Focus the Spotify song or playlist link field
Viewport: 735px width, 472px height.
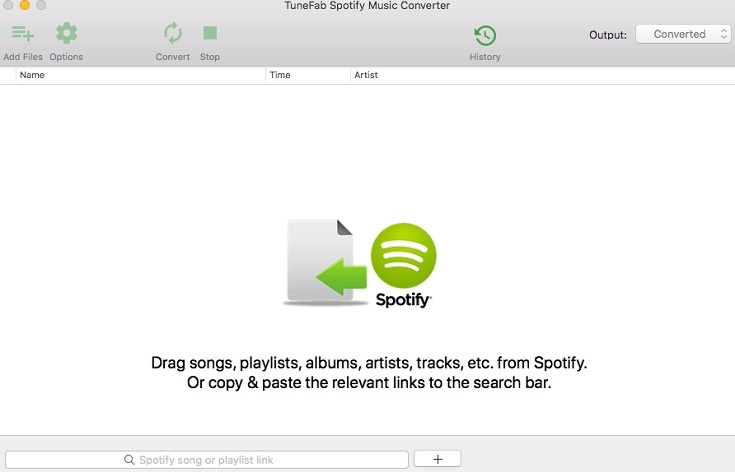(207, 460)
